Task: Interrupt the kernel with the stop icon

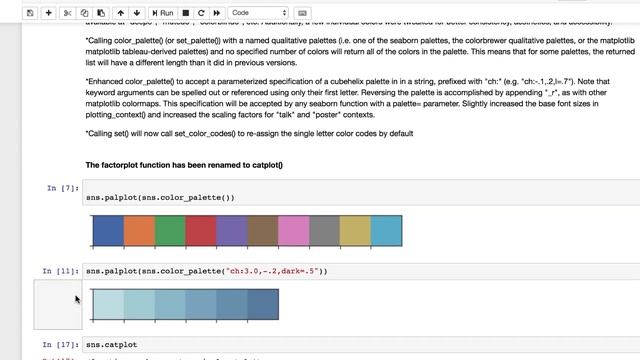Action: pyautogui.click(x=186, y=13)
